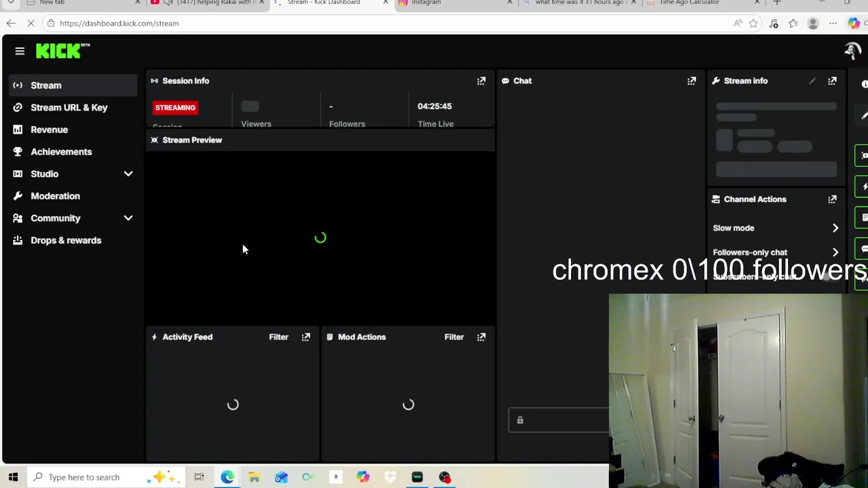
Task: Click the KICK logo
Action: pyautogui.click(x=62, y=51)
